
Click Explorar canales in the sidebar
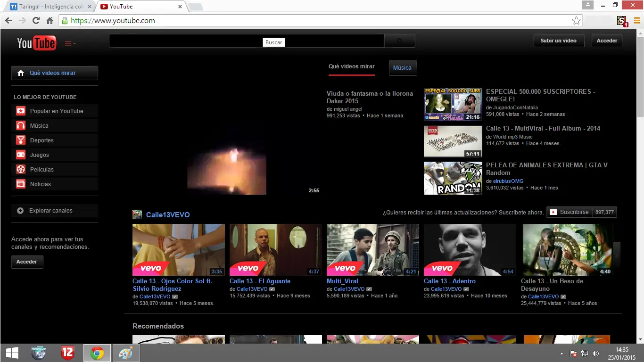point(55,211)
